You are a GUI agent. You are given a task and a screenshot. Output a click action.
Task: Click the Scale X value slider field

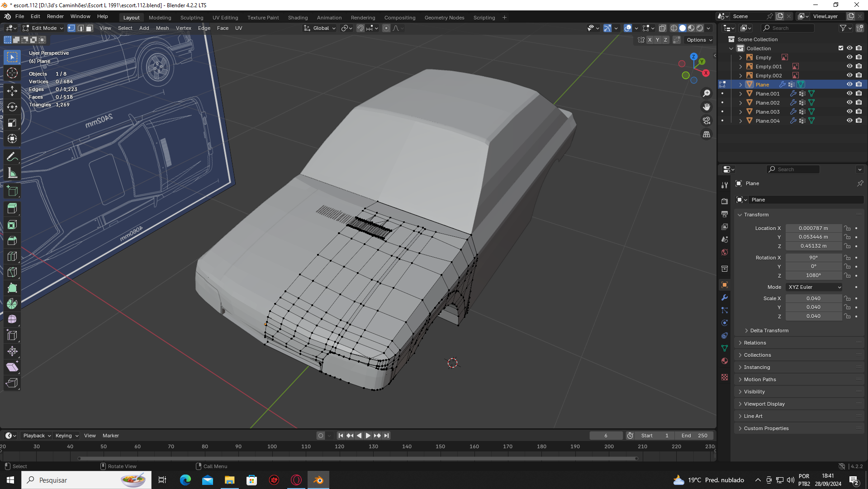tap(813, 298)
